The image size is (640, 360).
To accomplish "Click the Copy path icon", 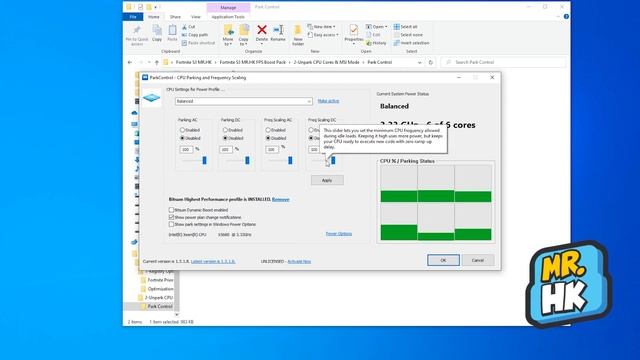I will (x=184, y=35).
